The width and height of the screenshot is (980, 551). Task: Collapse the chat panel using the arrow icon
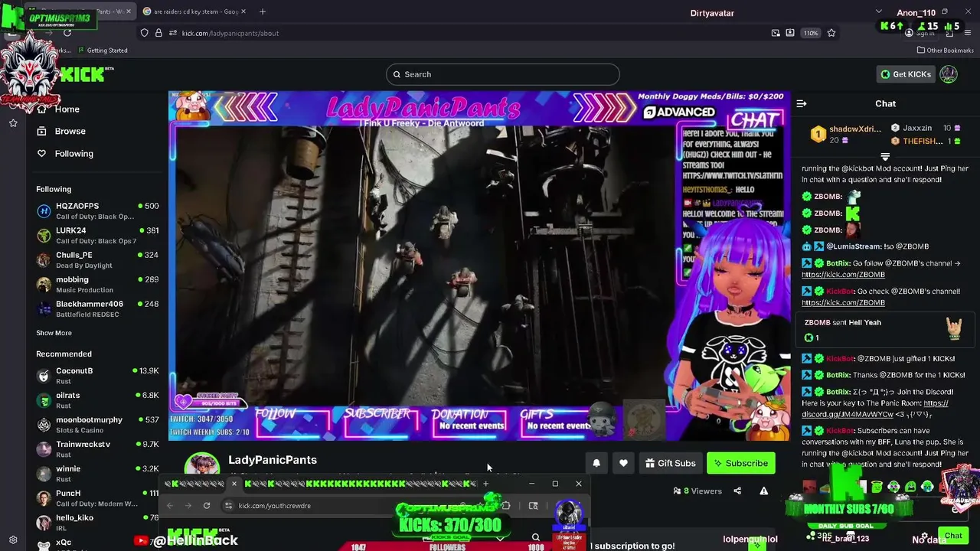pyautogui.click(x=802, y=103)
